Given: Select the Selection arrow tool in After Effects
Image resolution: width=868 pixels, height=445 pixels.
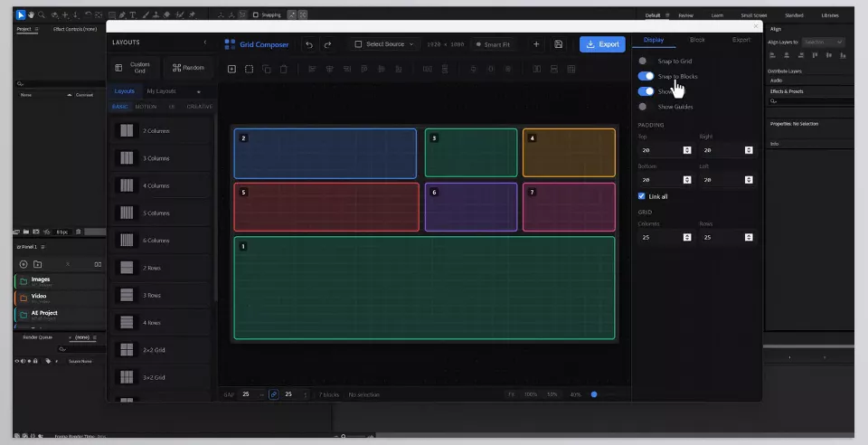Looking at the screenshot, I should pos(21,14).
